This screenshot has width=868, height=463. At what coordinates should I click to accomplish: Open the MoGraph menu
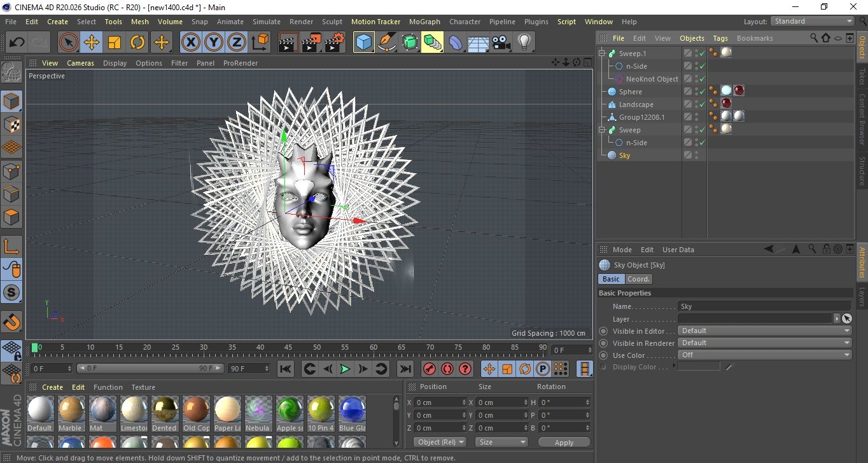pos(424,22)
